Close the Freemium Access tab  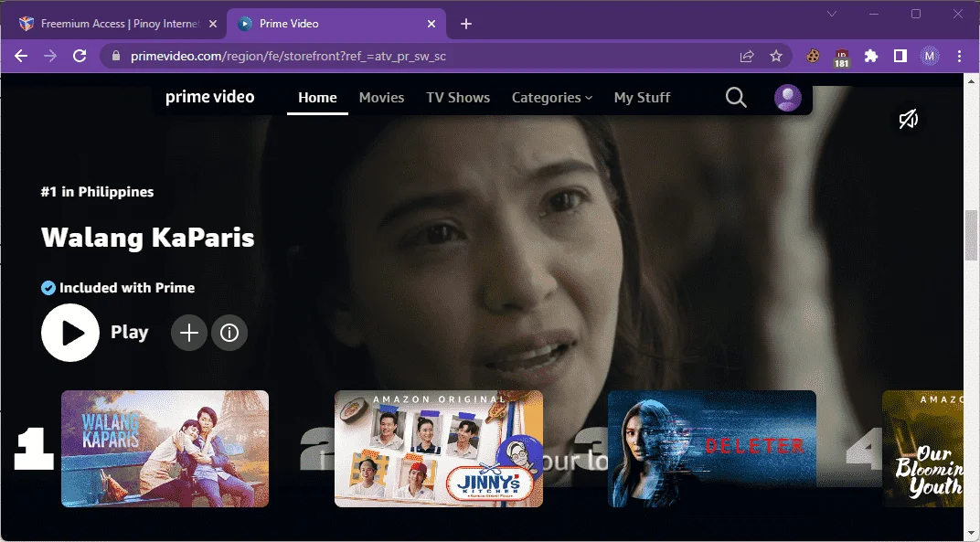(x=212, y=24)
